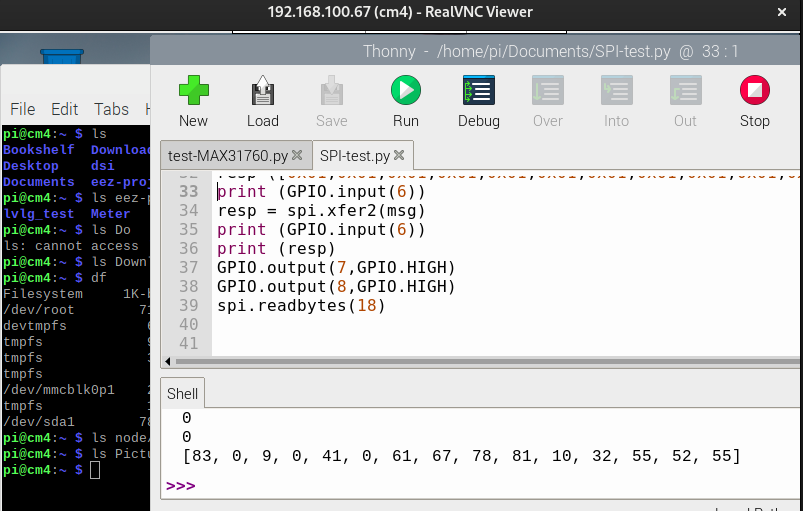Open the terminal File menu

click(22, 109)
